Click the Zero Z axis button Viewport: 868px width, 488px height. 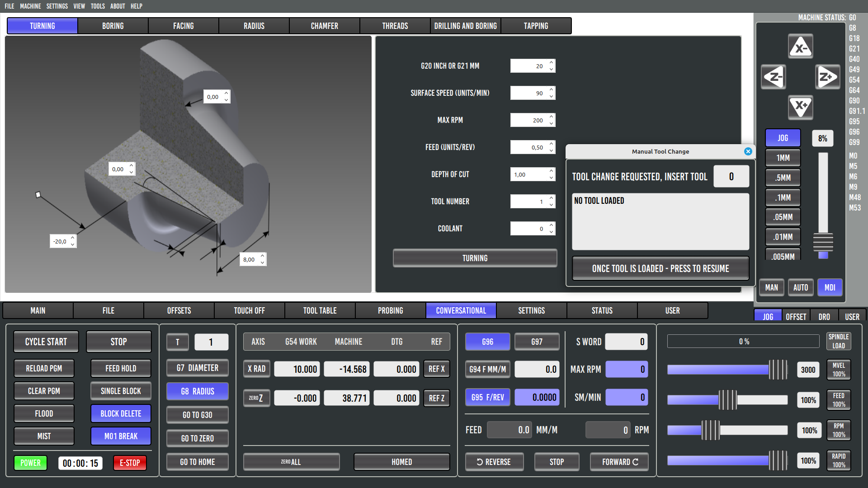click(256, 398)
